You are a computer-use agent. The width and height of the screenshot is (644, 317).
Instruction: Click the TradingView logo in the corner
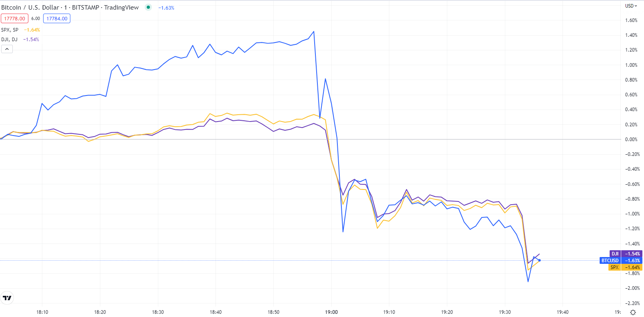tap(7, 298)
